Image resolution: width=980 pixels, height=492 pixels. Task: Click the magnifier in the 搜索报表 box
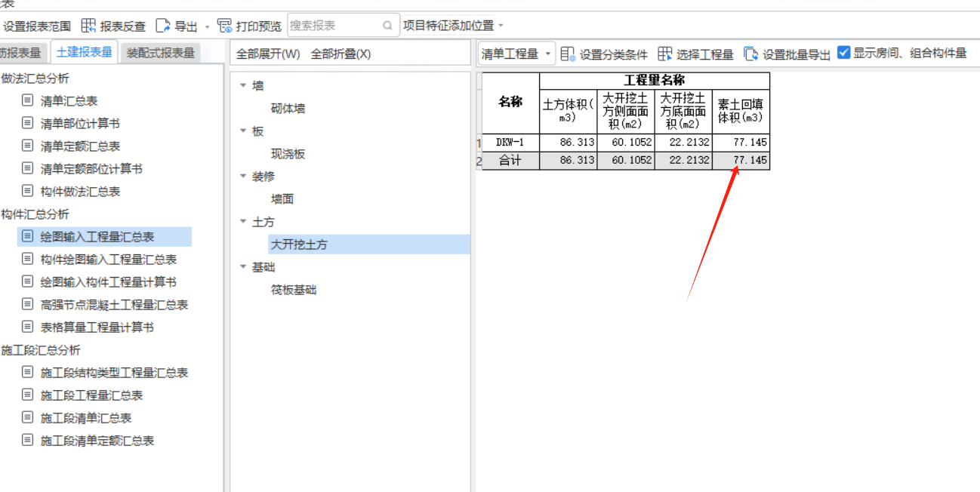click(x=386, y=25)
